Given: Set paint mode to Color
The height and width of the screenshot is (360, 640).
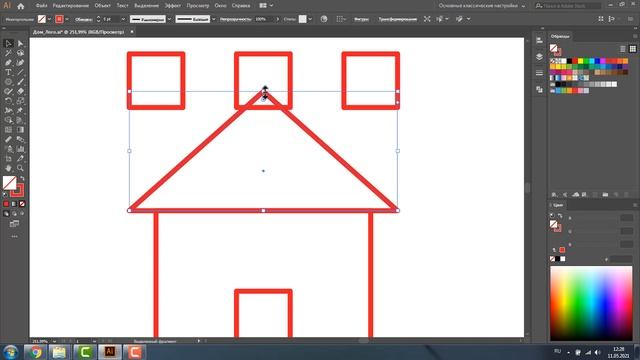Looking at the screenshot, I should (6, 204).
